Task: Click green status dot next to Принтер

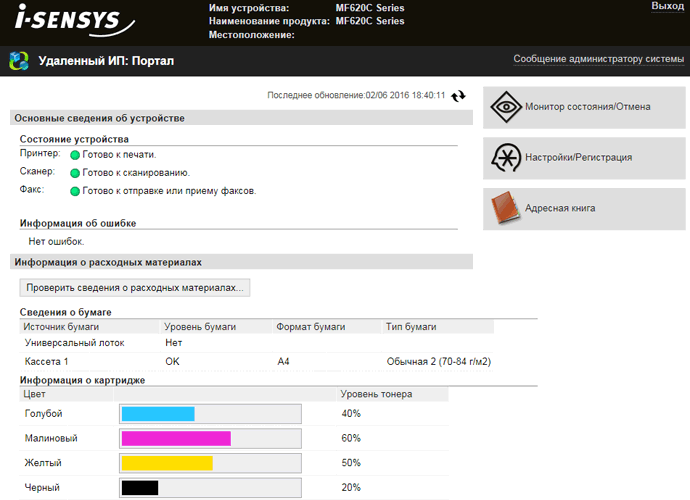Action: click(75, 155)
